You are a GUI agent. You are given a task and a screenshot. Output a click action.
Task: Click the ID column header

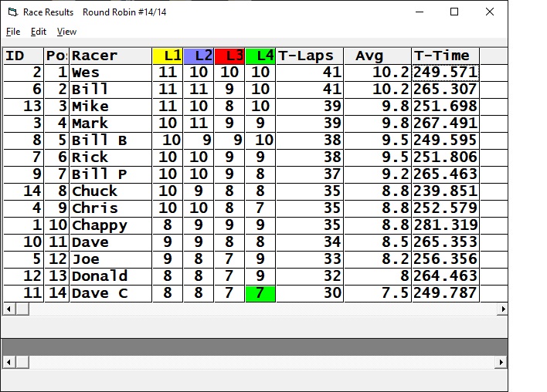click(23, 56)
